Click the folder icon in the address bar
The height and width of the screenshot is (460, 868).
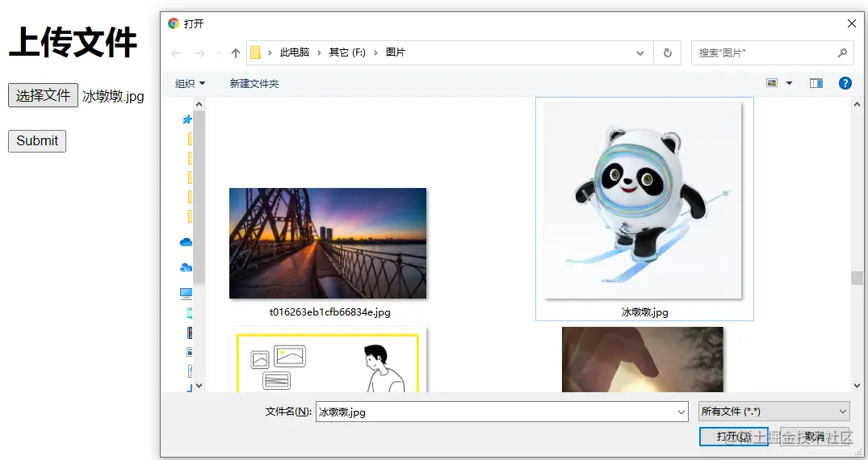255,52
